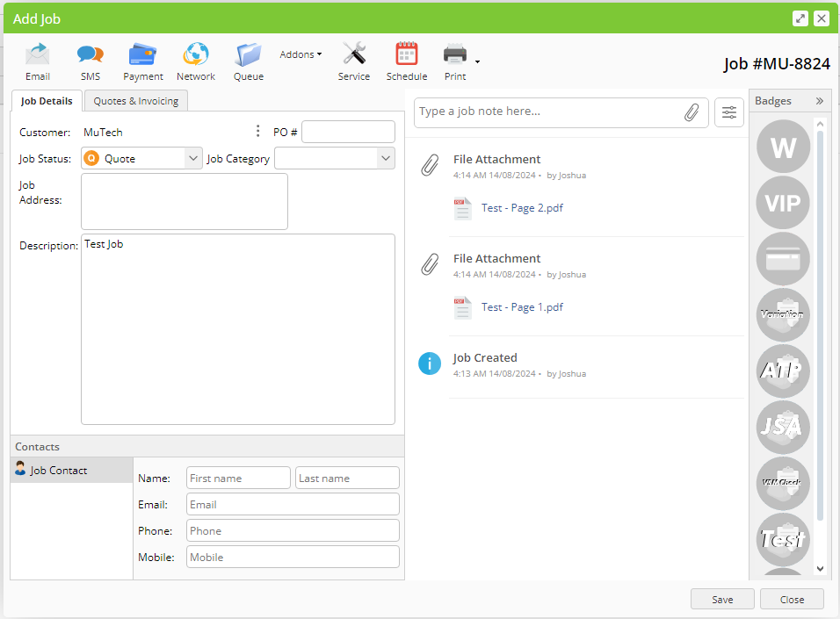Open Test - Page 2.pdf attachment
This screenshot has width=840, height=619.
pyautogui.click(x=522, y=208)
